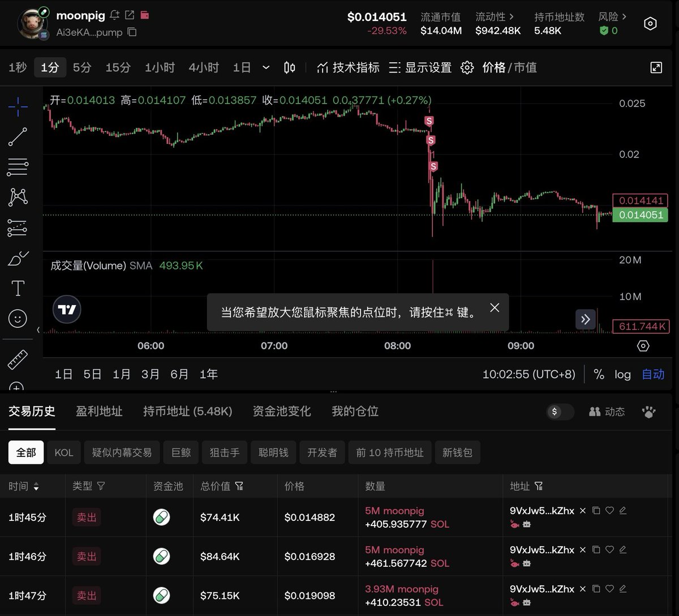This screenshot has width=679, height=616.
Task: Toggle 自动 auto scale
Action: point(653,374)
